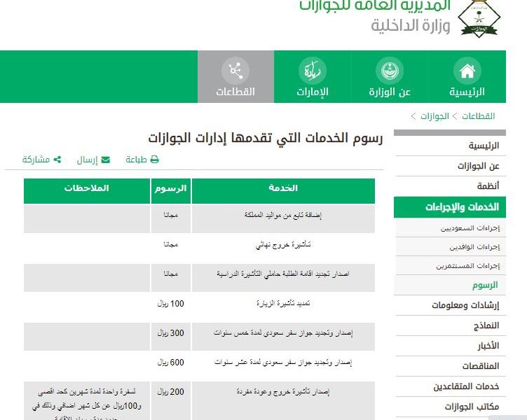Click the الملاحظات table column header
The height and width of the screenshot is (420, 527).
click(x=87, y=191)
